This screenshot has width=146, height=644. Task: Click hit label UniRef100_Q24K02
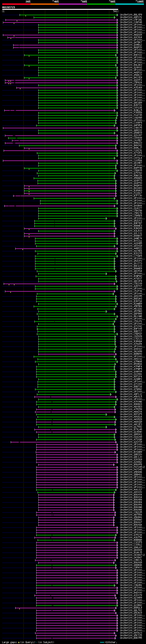coord(131,67)
